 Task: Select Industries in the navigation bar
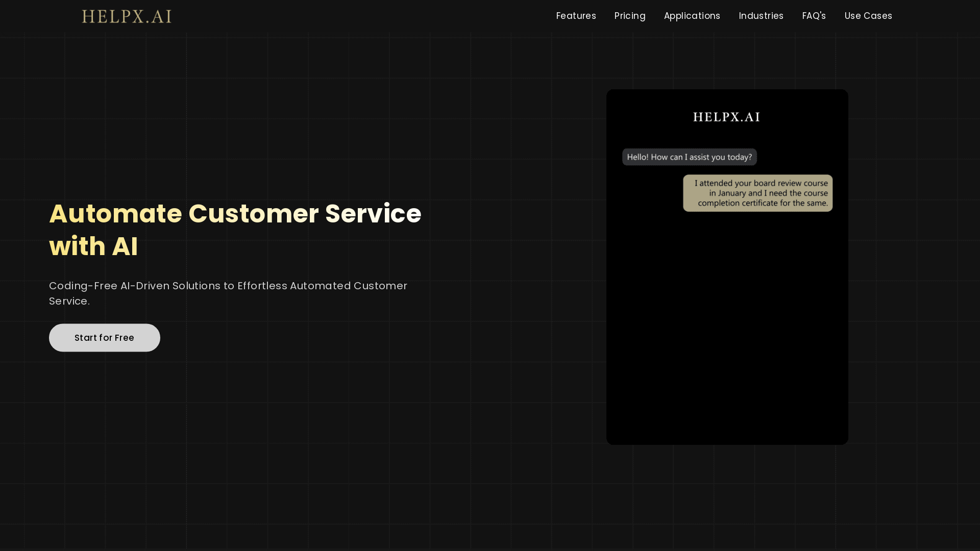coord(761,16)
